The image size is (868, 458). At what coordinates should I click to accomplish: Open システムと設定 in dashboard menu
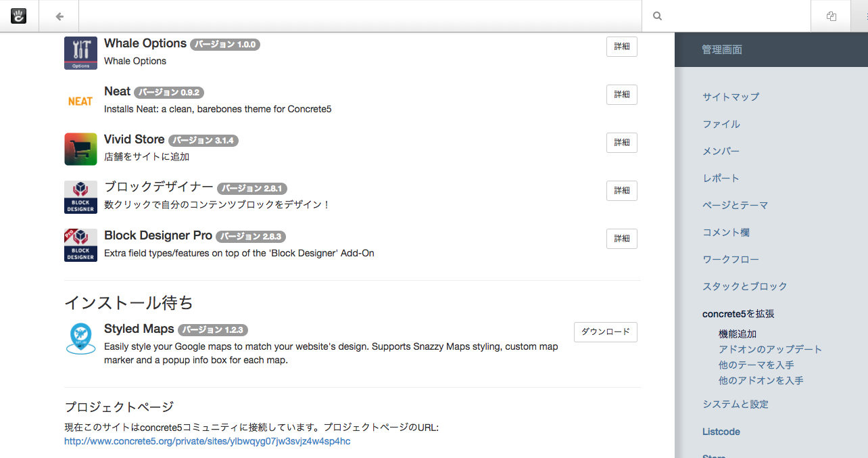tap(736, 405)
